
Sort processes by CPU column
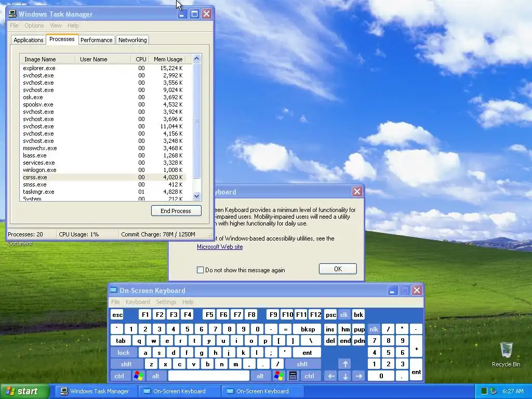[140, 59]
